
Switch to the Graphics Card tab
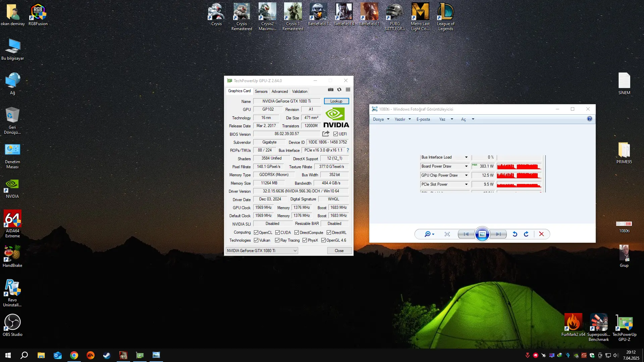tap(239, 91)
